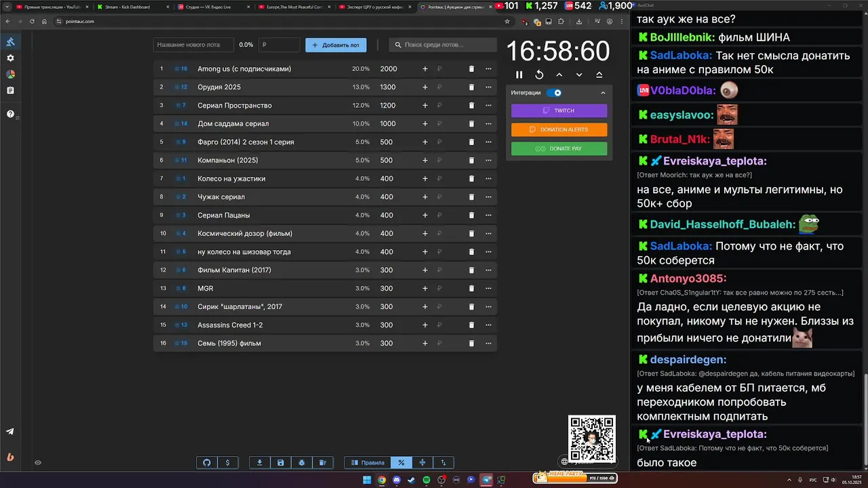The height and width of the screenshot is (488, 868).
Task: Toggle the Правила panel
Action: coord(368,463)
